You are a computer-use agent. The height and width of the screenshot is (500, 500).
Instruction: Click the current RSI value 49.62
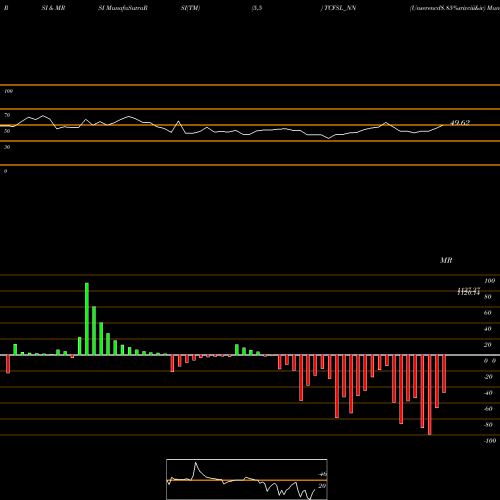[x=460, y=123]
